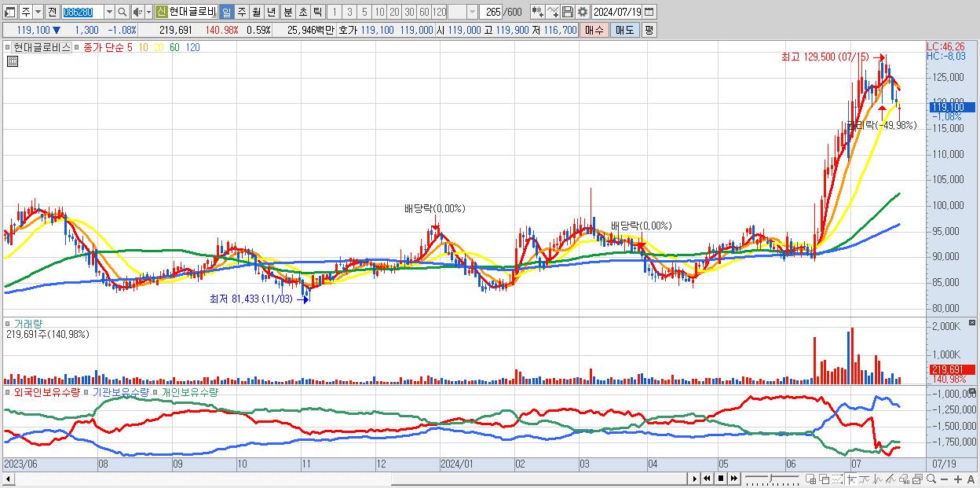Open chart settings gear icon
The image size is (980, 488).
[x=583, y=13]
